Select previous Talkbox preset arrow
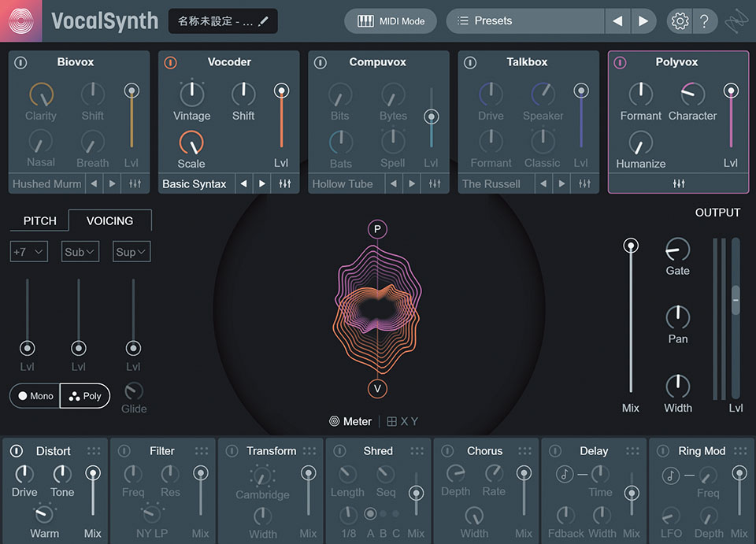 click(x=544, y=183)
